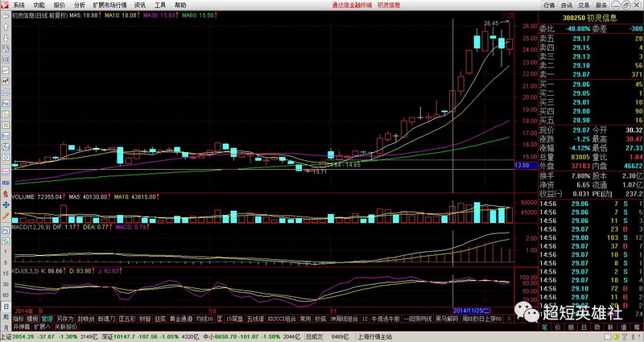Open the 分析 menu

[79, 4]
